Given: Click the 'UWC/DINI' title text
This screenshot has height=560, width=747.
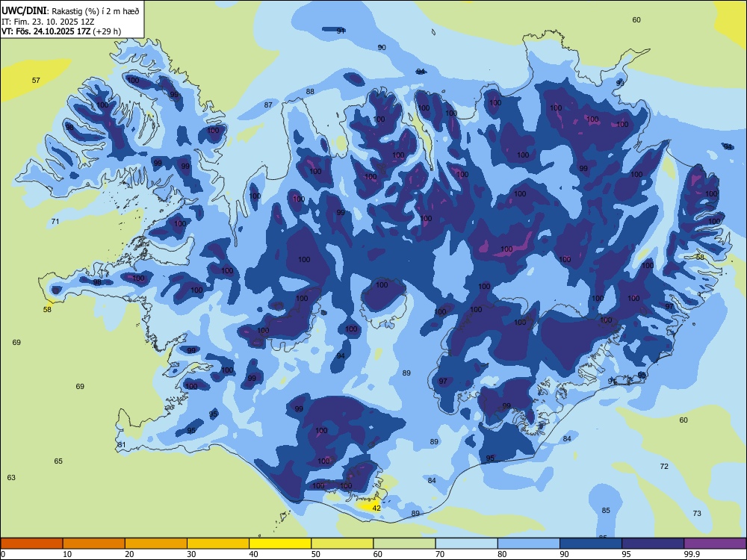Looking at the screenshot, I should pyautogui.click(x=24, y=11).
